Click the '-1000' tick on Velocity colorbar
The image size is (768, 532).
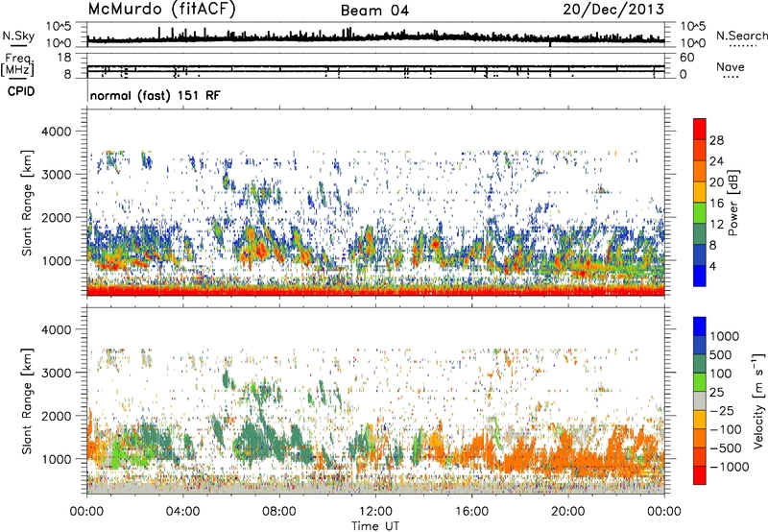pyautogui.click(x=729, y=467)
